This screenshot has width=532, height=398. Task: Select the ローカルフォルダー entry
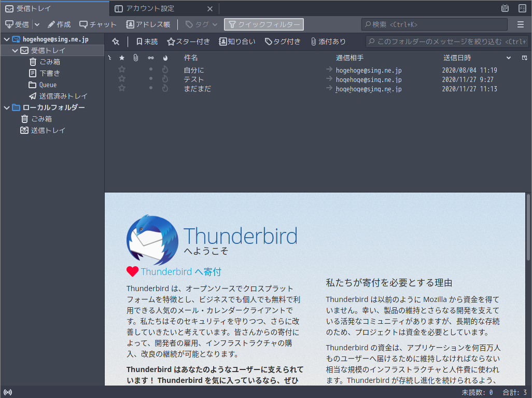[x=53, y=107]
